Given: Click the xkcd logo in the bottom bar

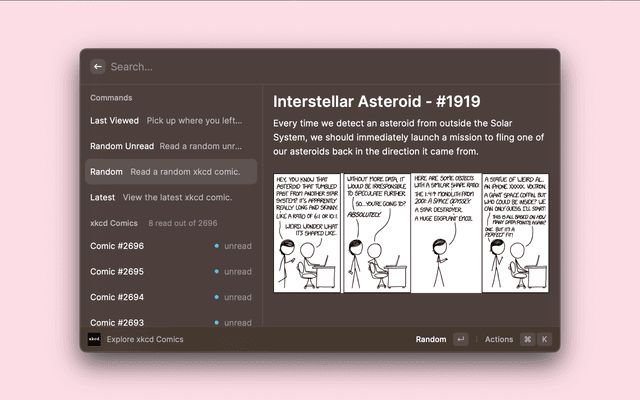Looking at the screenshot, I should click(94, 339).
